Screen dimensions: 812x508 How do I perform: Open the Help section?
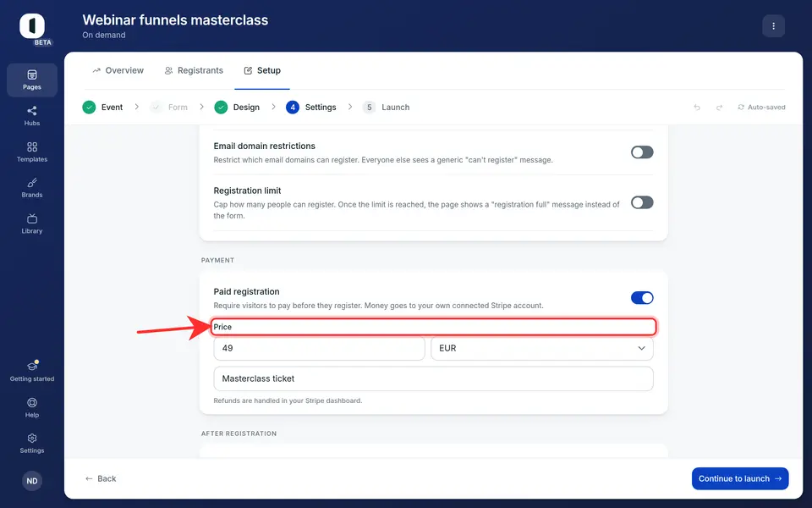coord(32,407)
